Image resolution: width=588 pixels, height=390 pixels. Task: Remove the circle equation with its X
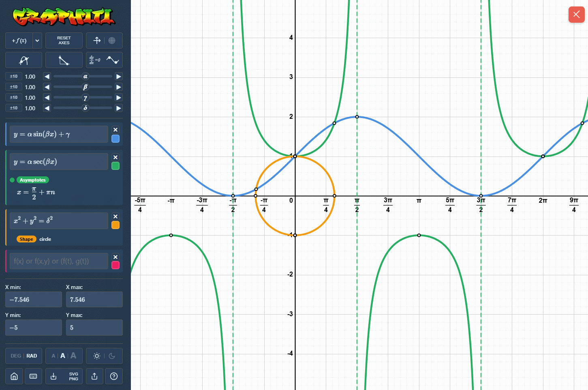point(115,216)
